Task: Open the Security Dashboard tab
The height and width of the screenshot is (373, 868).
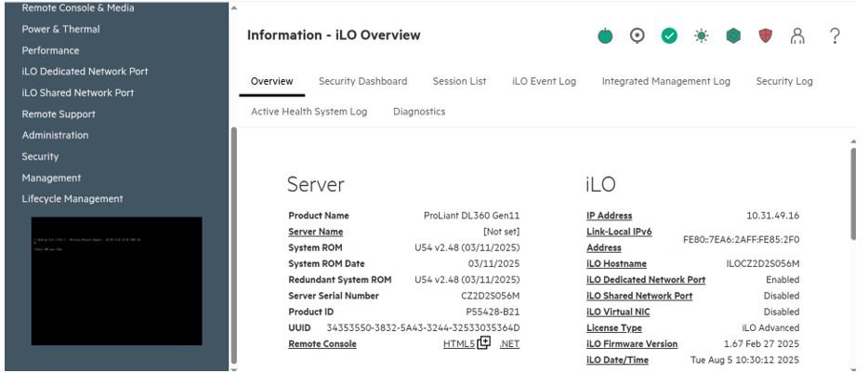Action: click(362, 82)
